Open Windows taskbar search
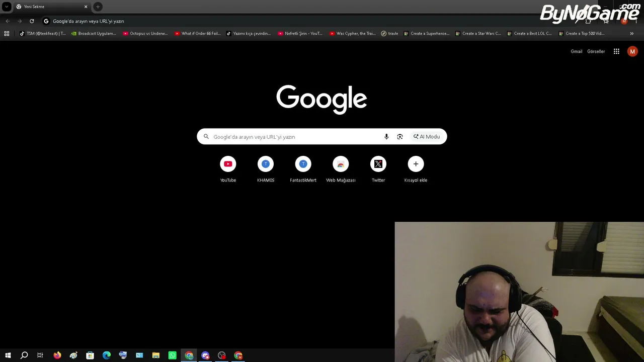Image resolution: width=644 pixels, height=362 pixels. [24, 355]
